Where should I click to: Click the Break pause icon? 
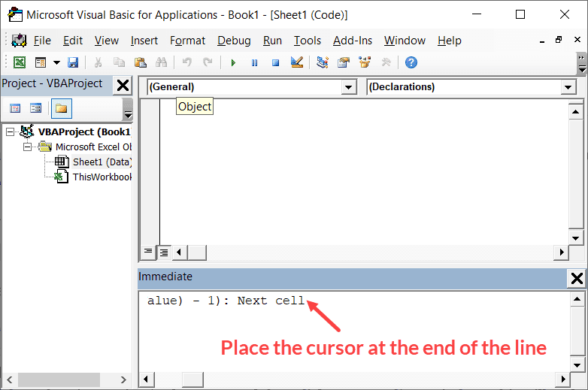coord(254,62)
